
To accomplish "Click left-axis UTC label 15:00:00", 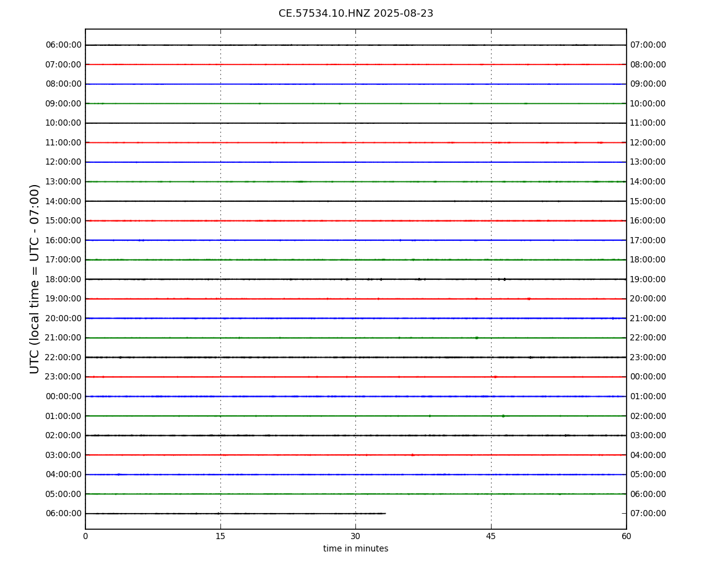I will pos(64,221).
